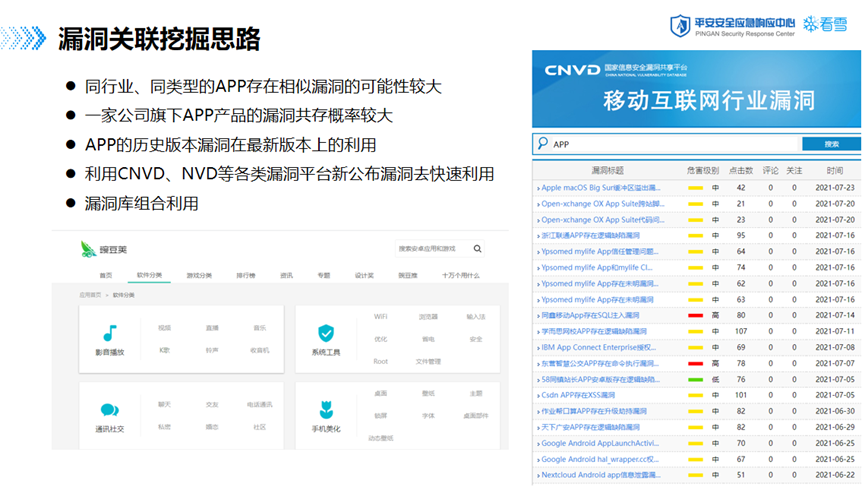Open the 东莞智慧公交APP command execution entry
This screenshot has width=865, height=487.
pyautogui.click(x=600, y=363)
